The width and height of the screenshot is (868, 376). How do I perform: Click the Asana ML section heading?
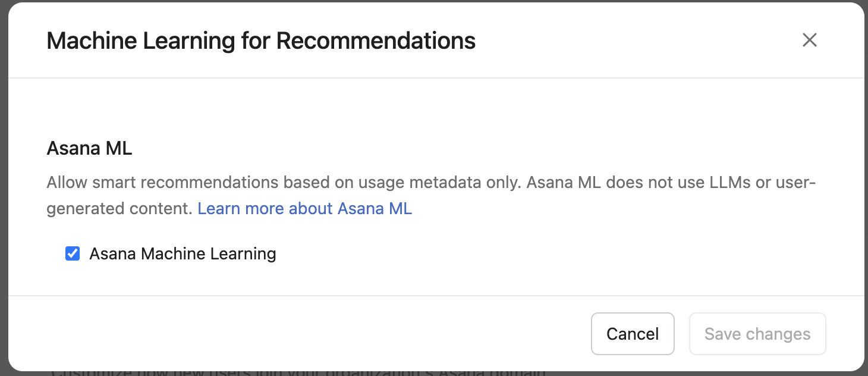click(x=89, y=148)
